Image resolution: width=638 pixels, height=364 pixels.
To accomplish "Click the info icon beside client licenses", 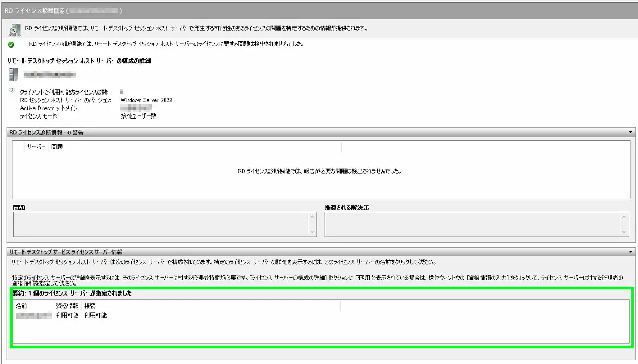I will coord(13,91).
